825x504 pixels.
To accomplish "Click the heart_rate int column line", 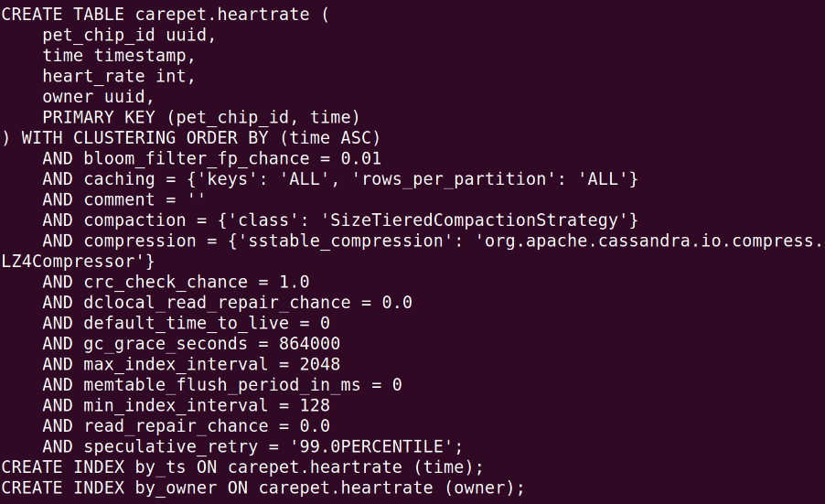I will [119, 76].
